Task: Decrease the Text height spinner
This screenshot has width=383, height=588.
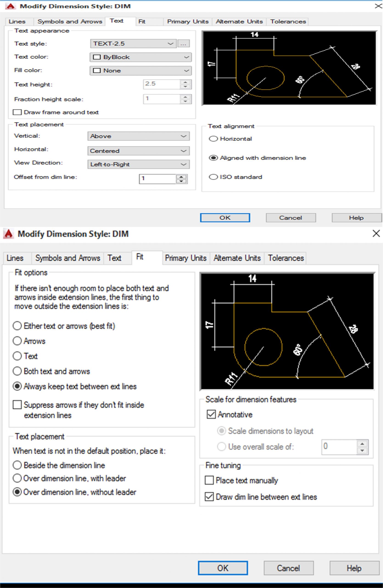Action: (x=185, y=87)
